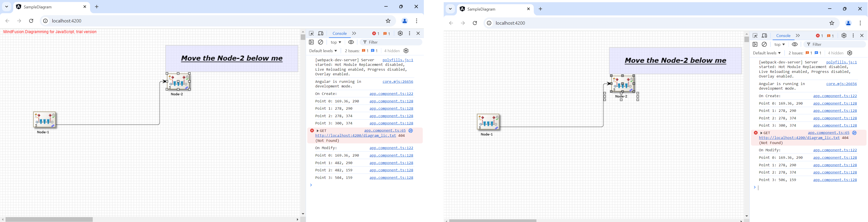This screenshot has height=222, width=868.
Task: Select the Console tab in the right DevTools
Action: click(783, 36)
